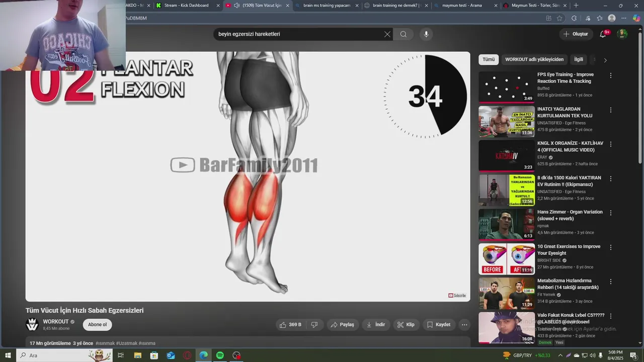Mute the YouTube tab audio speaker icon
Image resolution: width=644 pixels, height=362 pixels.
click(236, 6)
